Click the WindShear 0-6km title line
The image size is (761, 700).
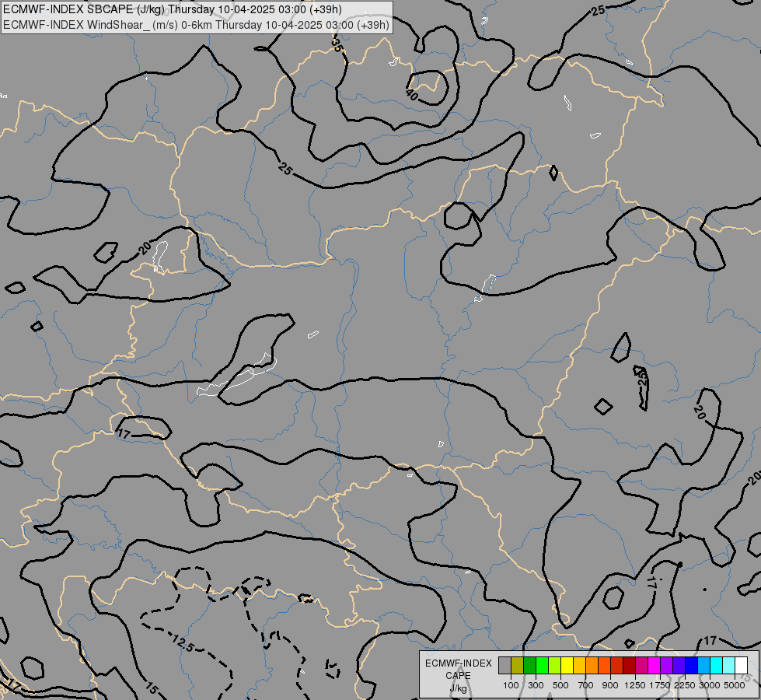point(196,25)
